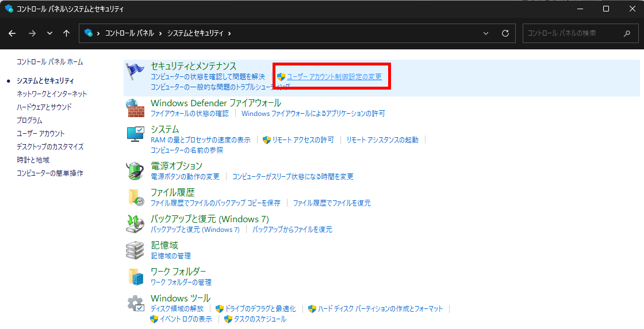Viewport: 644px width, 329px height.
Task: Open ハードウェアとサウンド category
Action: pos(44,107)
